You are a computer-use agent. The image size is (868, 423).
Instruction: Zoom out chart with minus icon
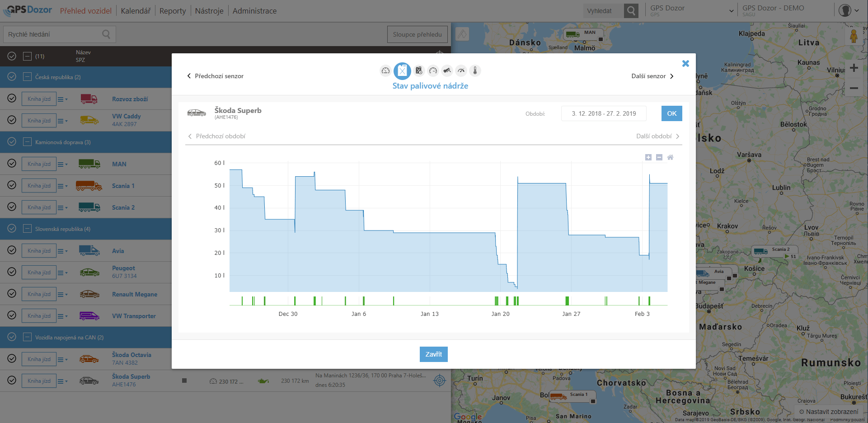coord(659,157)
